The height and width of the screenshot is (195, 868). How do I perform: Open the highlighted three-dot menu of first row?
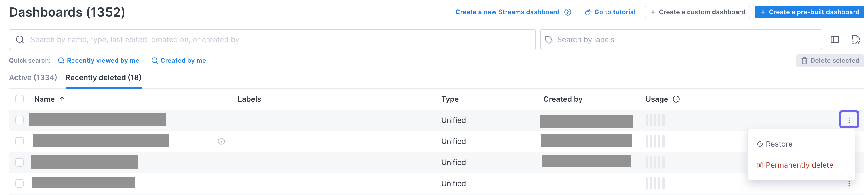[849, 120]
